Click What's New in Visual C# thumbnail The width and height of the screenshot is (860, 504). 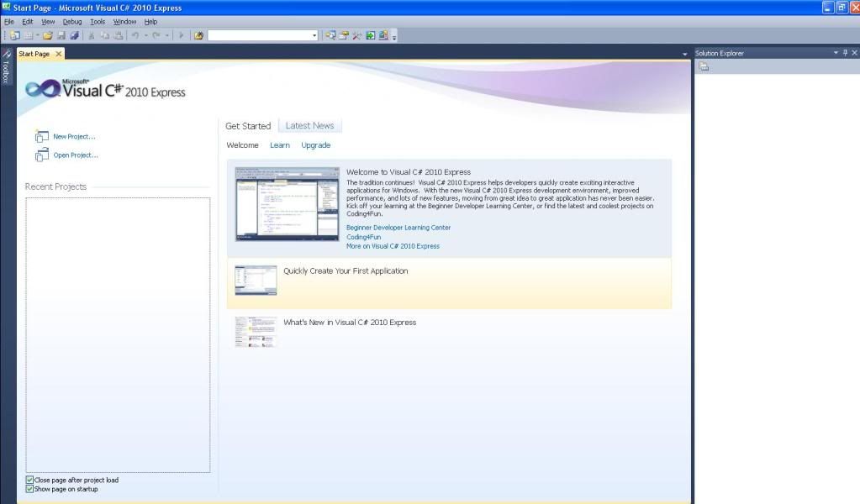click(256, 332)
